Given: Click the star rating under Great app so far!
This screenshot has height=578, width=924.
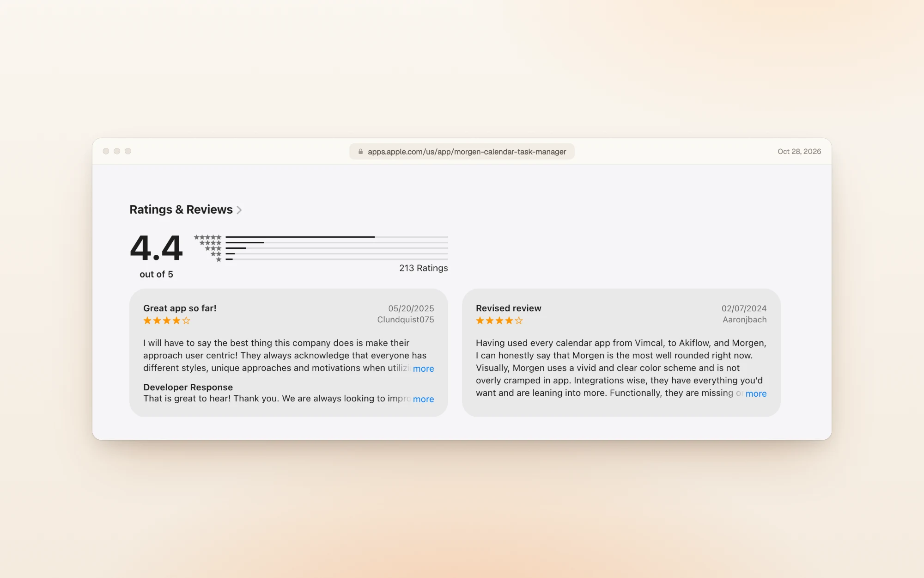Looking at the screenshot, I should [x=167, y=320].
